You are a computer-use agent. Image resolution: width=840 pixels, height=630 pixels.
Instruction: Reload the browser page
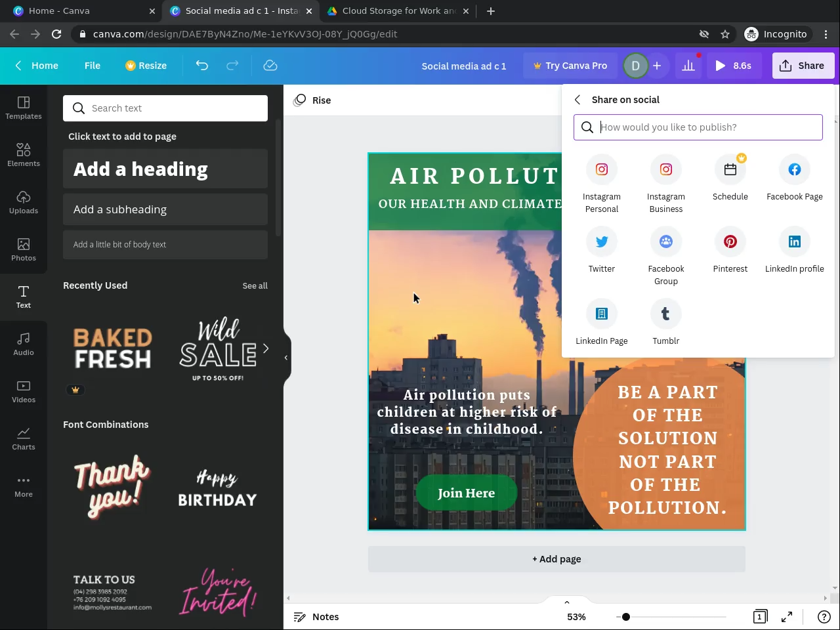tap(56, 34)
